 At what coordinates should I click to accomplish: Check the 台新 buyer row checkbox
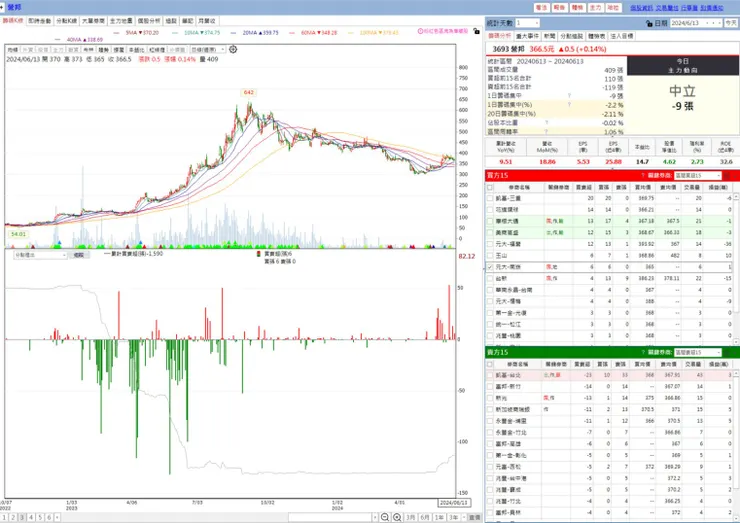point(490,278)
